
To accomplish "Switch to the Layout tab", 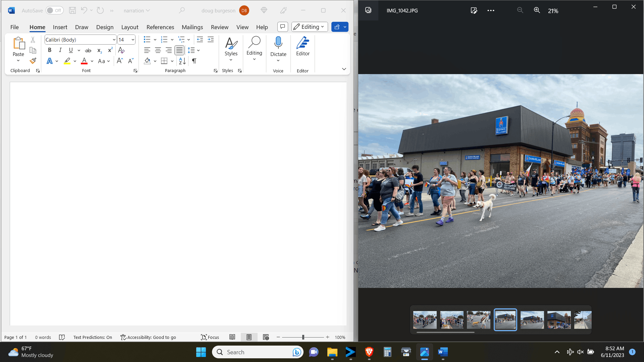I will click(130, 27).
